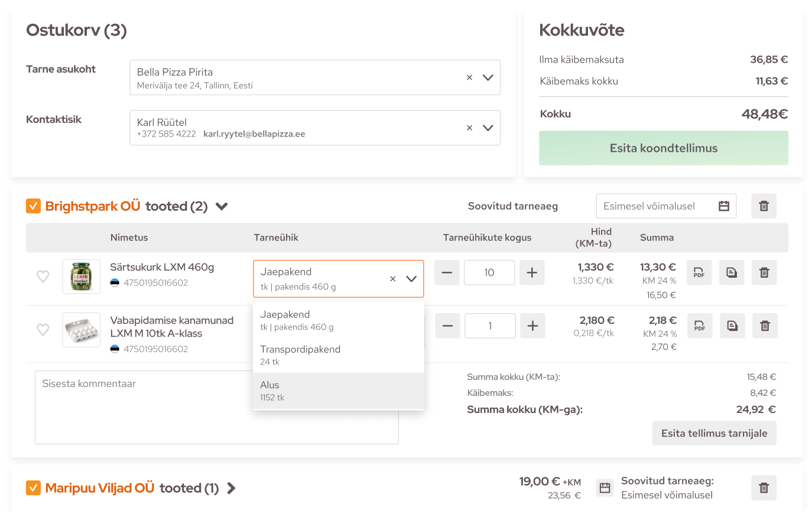Delete the Maripuu Viljad OÜ order
Viewport: 812px width, 520px height.
764,488
